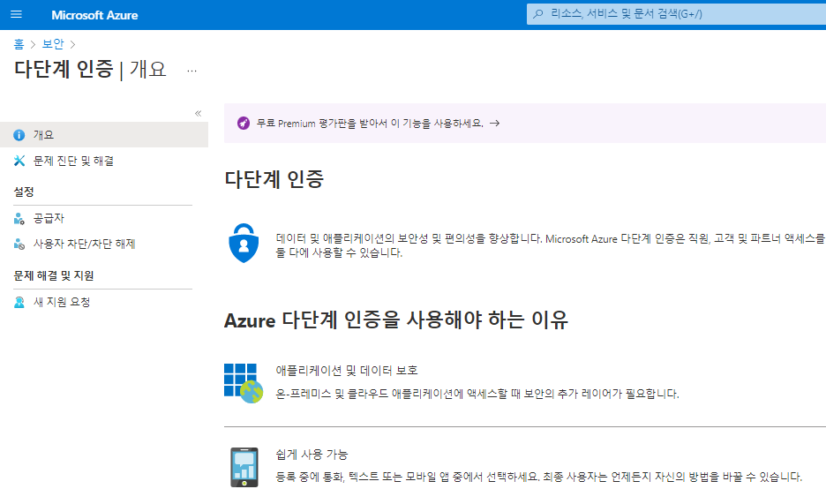Click the 개요 info icon

(19, 135)
